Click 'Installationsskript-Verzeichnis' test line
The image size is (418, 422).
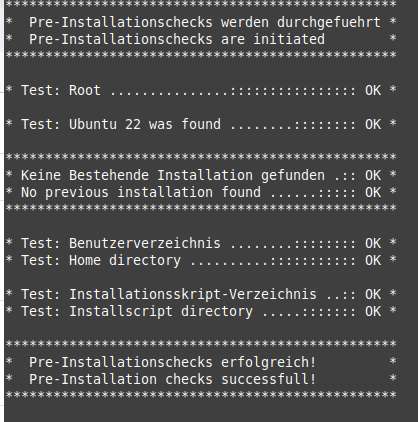(201, 294)
